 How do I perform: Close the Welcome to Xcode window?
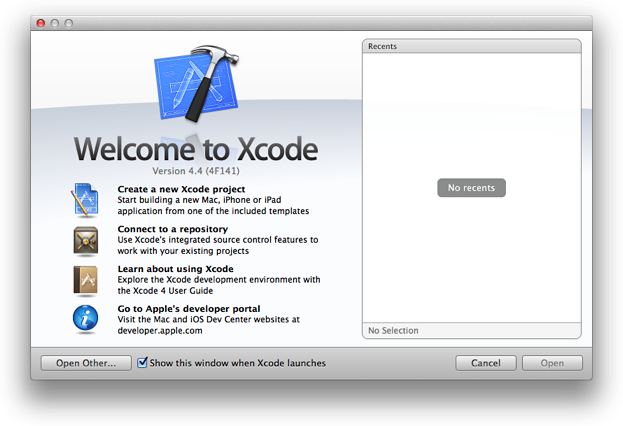click(x=41, y=23)
